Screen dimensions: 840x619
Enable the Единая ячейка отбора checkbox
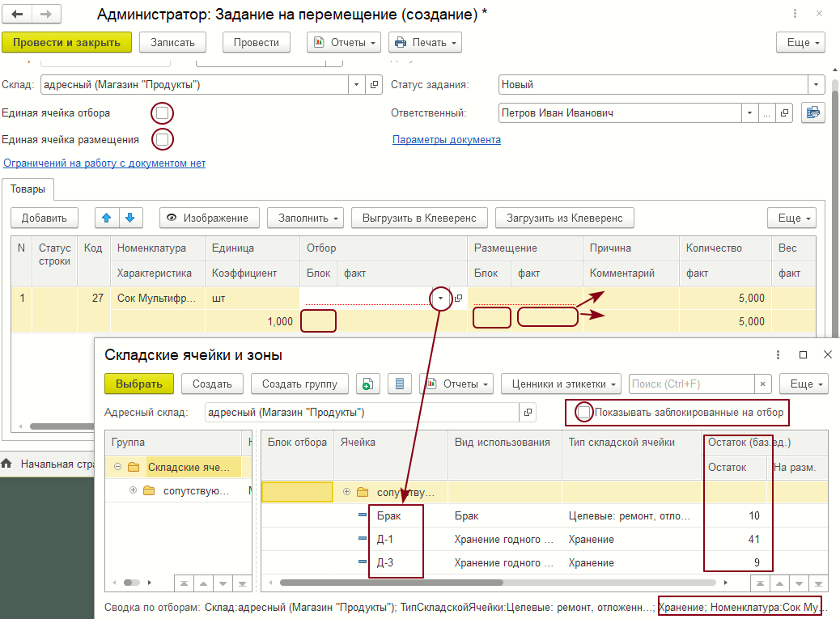(x=163, y=113)
